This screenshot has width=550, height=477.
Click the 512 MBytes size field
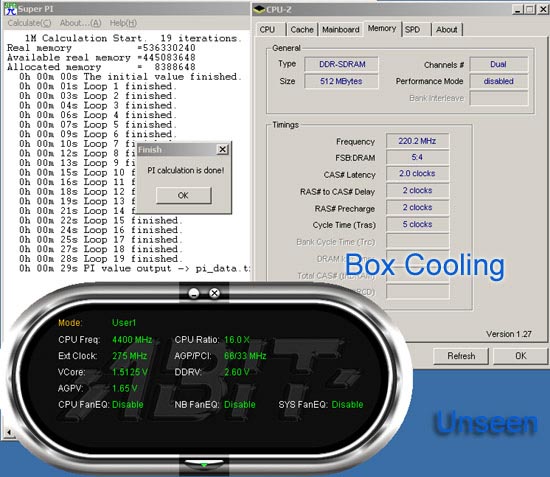342,81
